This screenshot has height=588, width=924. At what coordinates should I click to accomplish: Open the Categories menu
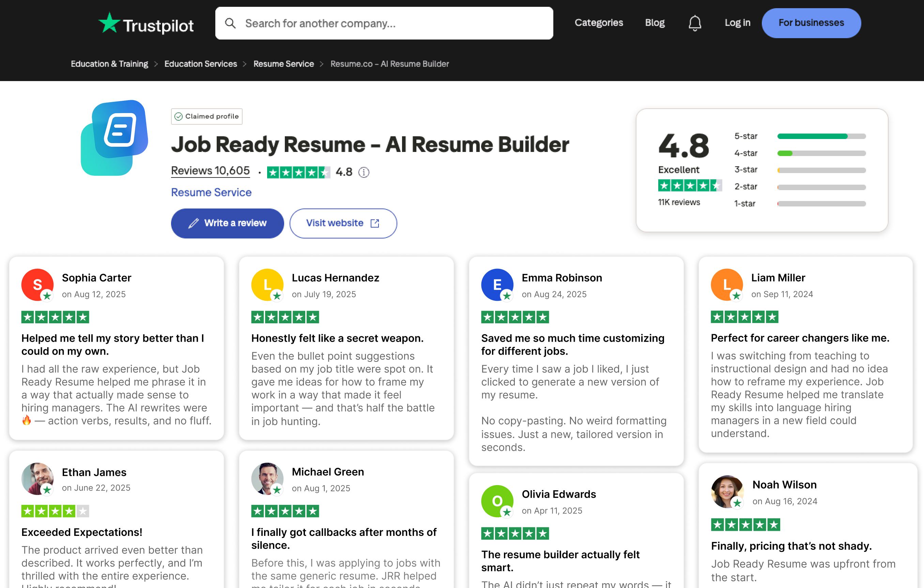pyautogui.click(x=599, y=22)
